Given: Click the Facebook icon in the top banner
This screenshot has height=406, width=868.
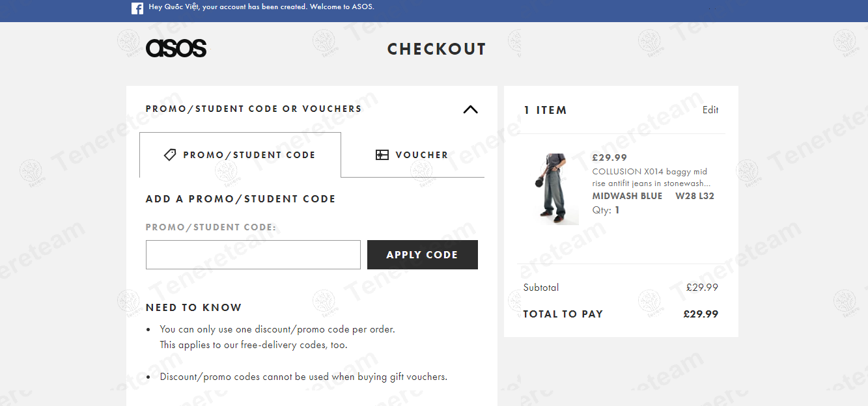Looking at the screenshot, I should 137,8.
